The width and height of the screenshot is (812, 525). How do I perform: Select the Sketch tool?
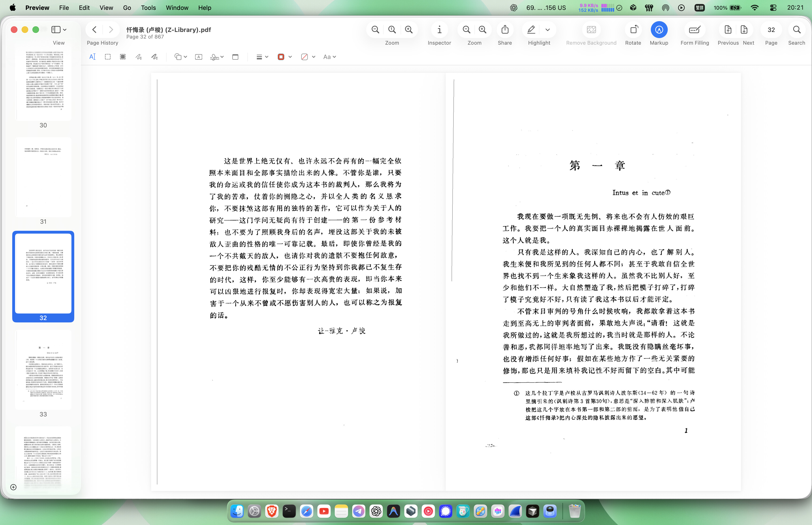click(138, 57)
